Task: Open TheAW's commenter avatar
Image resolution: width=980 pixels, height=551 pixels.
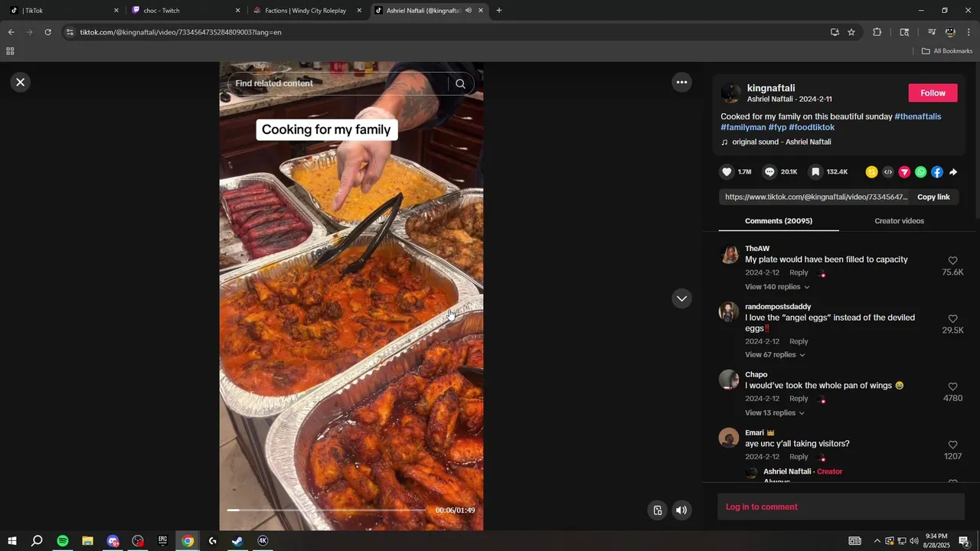Action: click(x=730, y=255)
